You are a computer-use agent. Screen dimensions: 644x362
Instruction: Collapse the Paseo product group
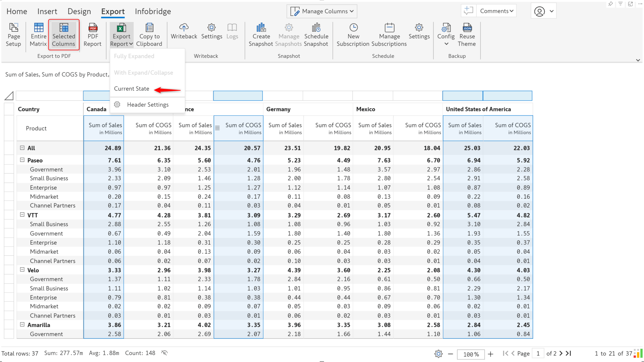point(22,160)
